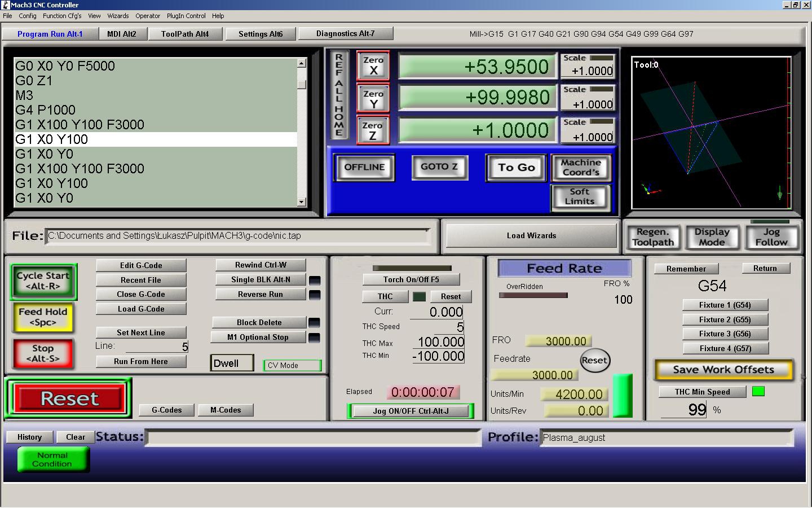Click Save Work Offsets button
The height and width of the screenshot is (508, 812).
point(723,370)
